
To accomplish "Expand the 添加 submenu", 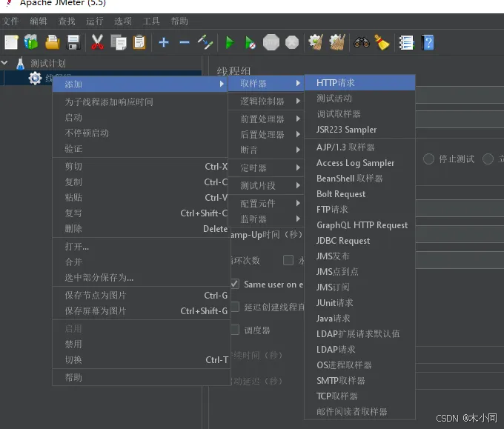I will click(x=140, y=84).
